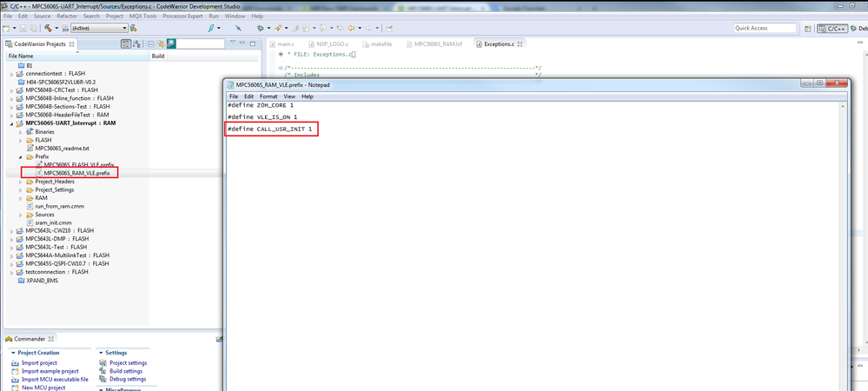Click the Back navigation yellow arrow icon
This screenshot has height=391, width=868.
[x=351, y=28]
